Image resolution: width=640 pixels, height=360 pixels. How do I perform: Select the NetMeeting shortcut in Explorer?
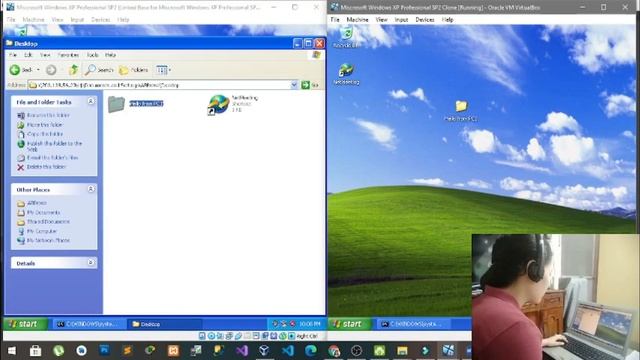[x=233, y=104]
